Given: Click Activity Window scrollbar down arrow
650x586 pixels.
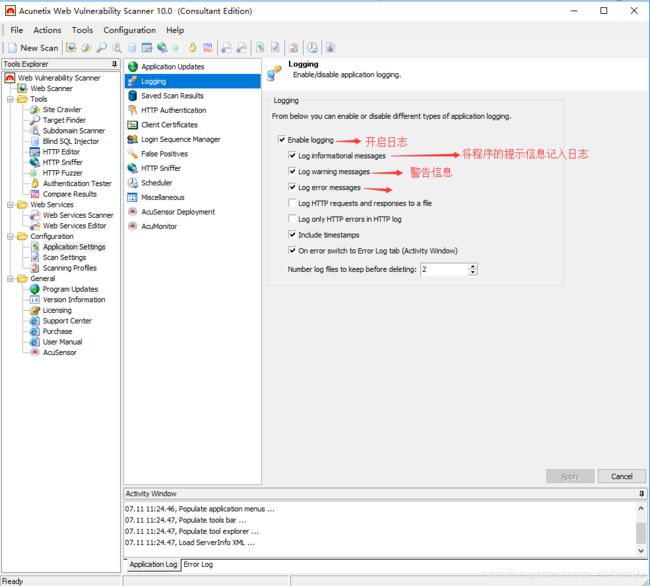Looking at the screenshot, I should coord(641,551).
